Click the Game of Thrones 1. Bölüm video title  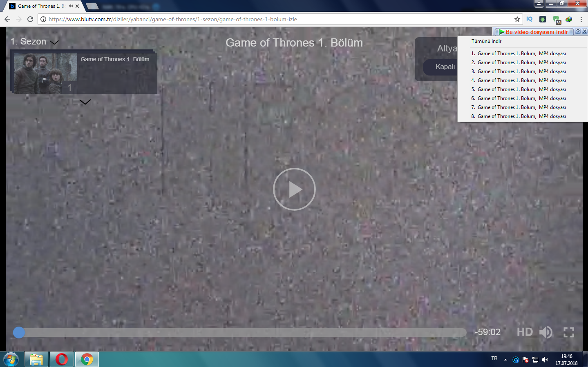pos(294,43)
